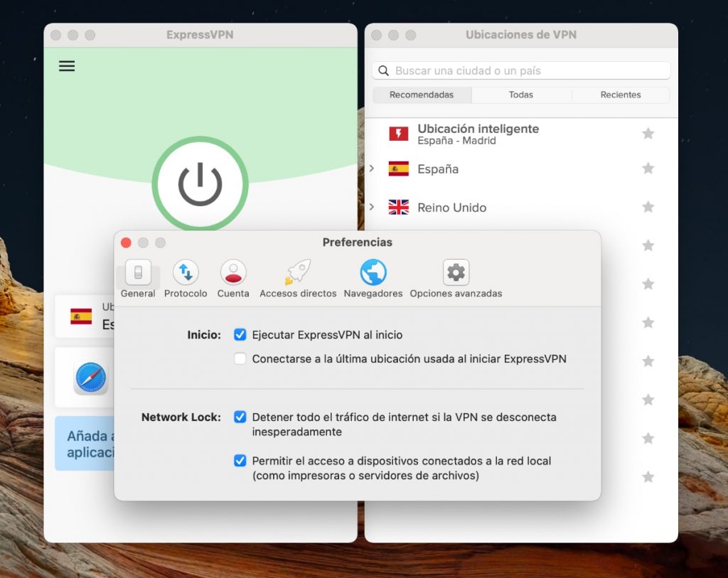Screen dimensions: 728x578
Task: Star the España location as favorite
Action: pyautogui.click(x=648, y=168)
